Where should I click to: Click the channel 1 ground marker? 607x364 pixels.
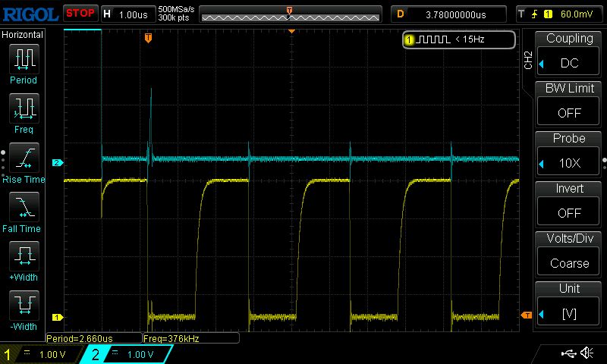[x=58, y=318]
